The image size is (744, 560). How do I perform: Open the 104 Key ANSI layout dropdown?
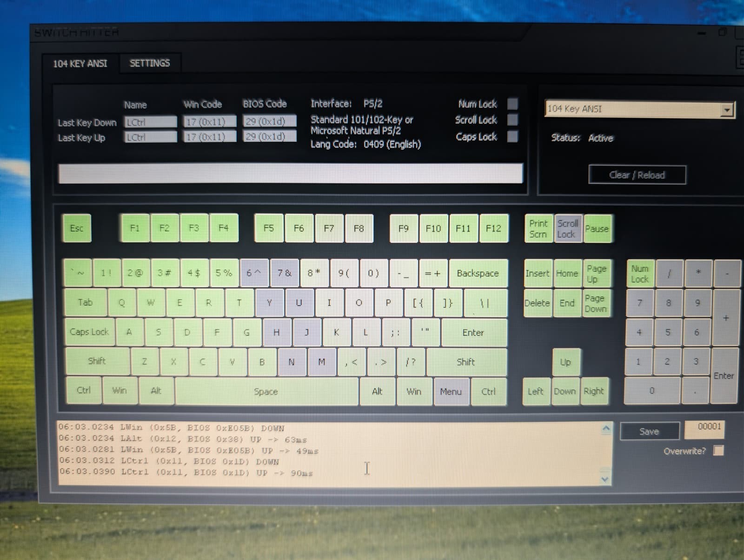[x=728, y=110]
